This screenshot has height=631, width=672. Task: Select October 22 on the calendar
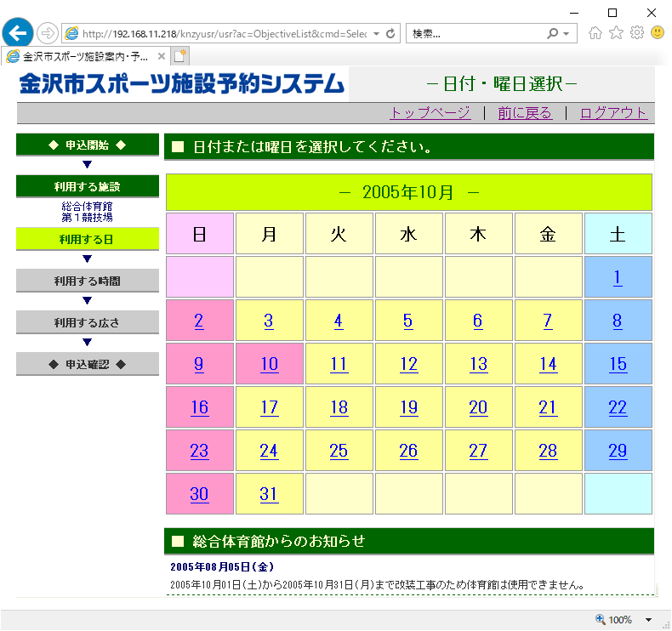coord(618,407)
